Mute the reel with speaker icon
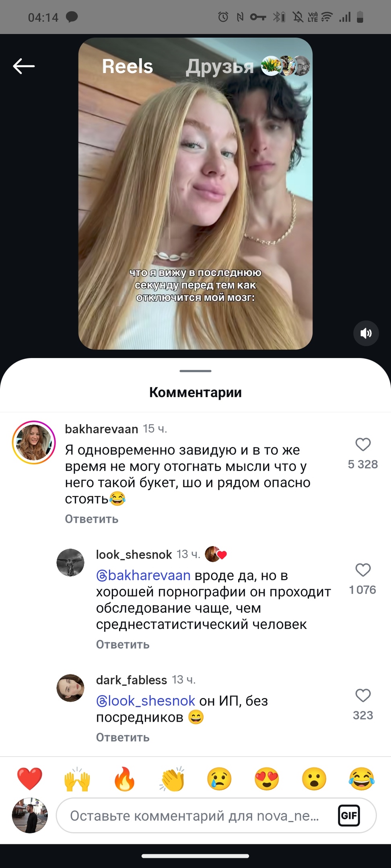 [x=366, y=333]
